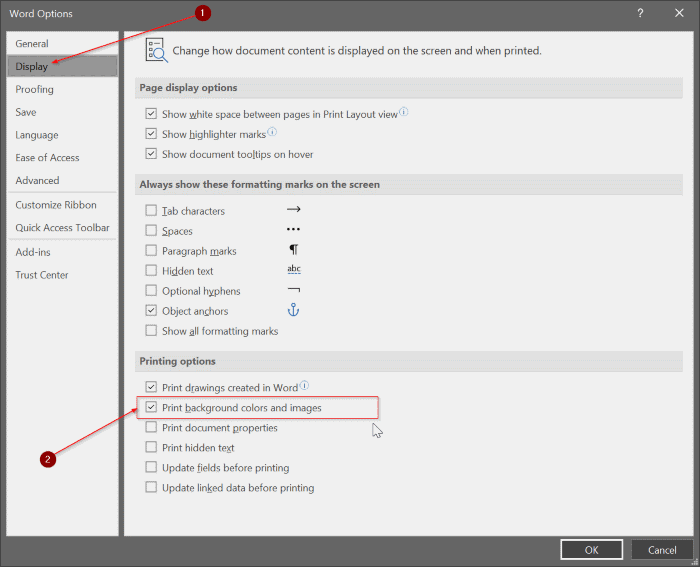Enable Tab characters formatting mark
This screenshot has width=700, height=567.
pyautogui.click(x=151, y=210)
